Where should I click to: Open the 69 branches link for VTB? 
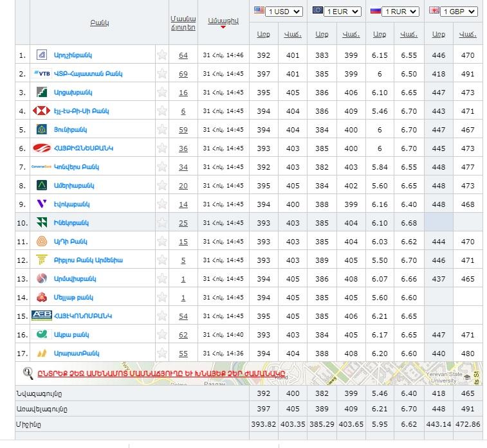coord(183,75)
